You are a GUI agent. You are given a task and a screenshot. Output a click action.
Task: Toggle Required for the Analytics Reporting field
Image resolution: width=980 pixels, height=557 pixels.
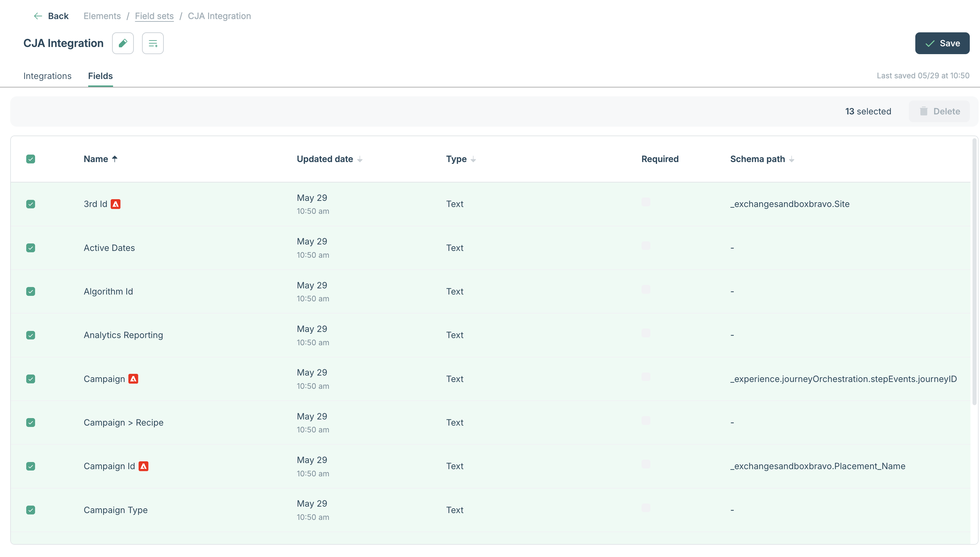click(x=646, y=333)
